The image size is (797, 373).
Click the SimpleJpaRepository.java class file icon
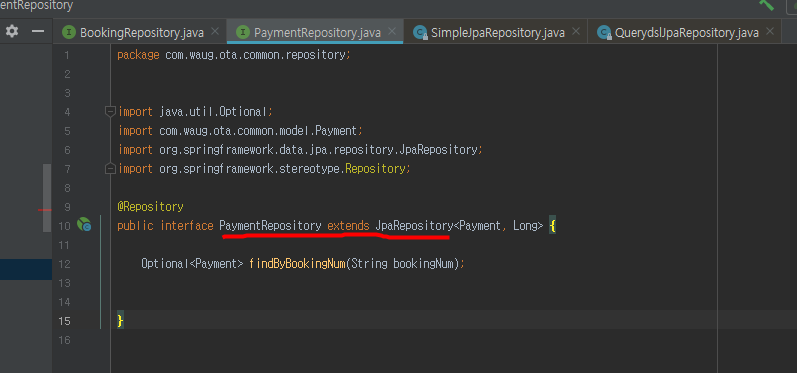coord(419,33)
